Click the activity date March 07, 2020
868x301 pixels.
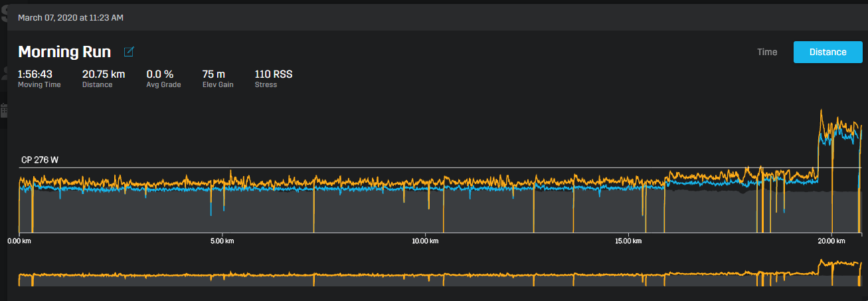(70, 17)
